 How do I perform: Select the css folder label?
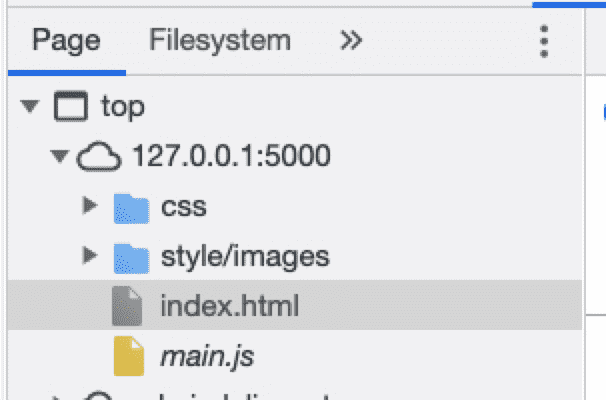click(184, 207)
